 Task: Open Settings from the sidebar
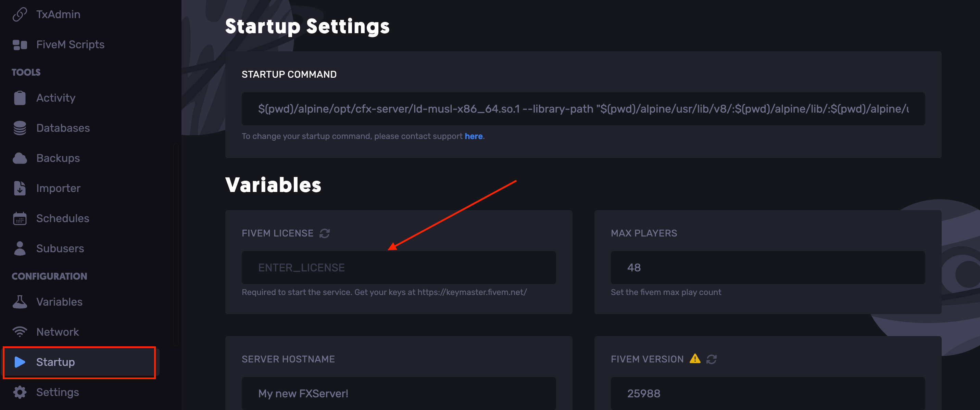[x=58, y=392]
